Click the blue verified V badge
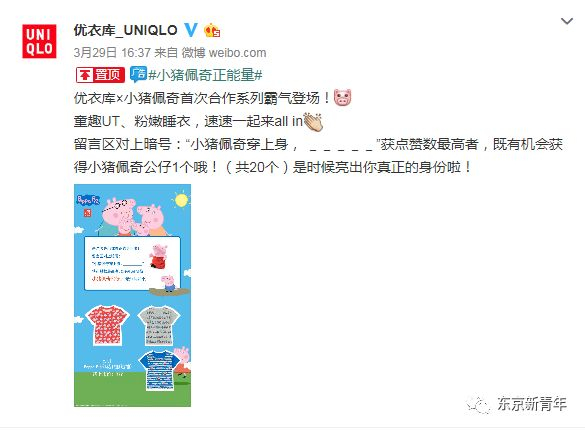585x430 pixels. click(x=191, y=30)
